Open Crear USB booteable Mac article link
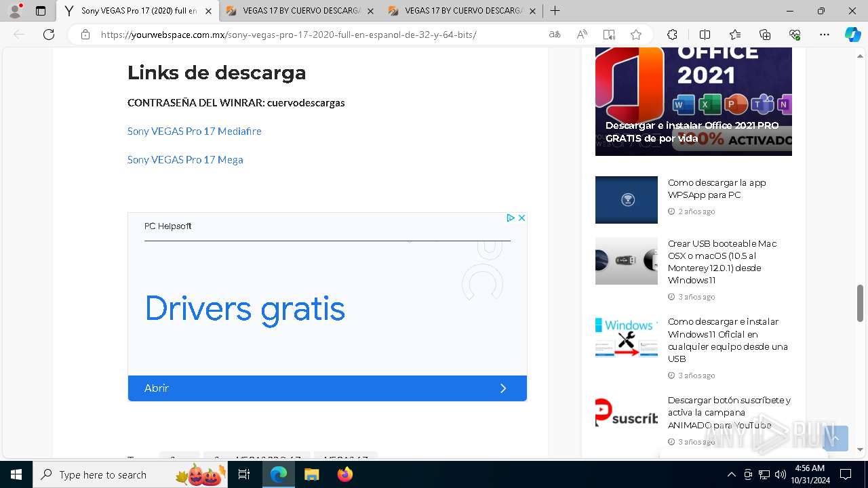The height and width of the screenshot is (488, 868). [x=722, y=262]
